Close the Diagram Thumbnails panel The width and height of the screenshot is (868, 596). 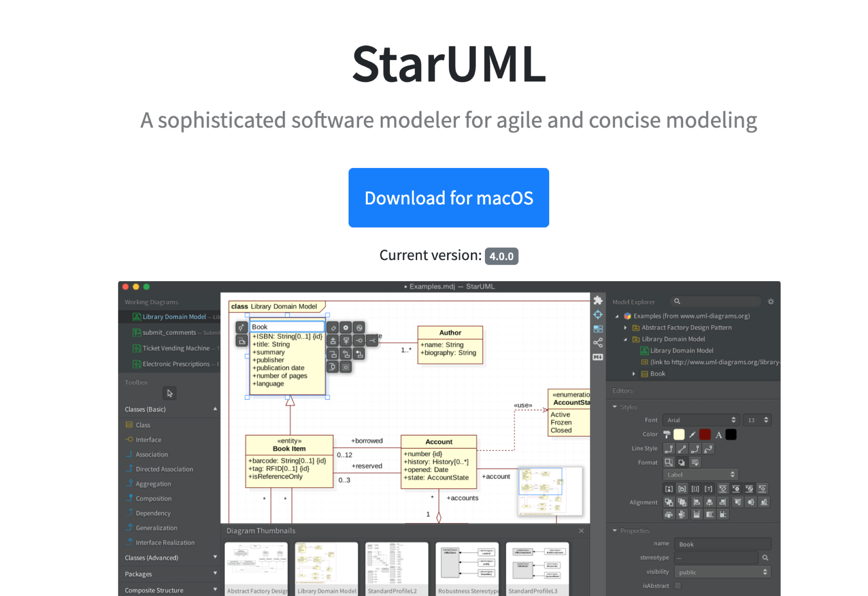tap(581, 531)
